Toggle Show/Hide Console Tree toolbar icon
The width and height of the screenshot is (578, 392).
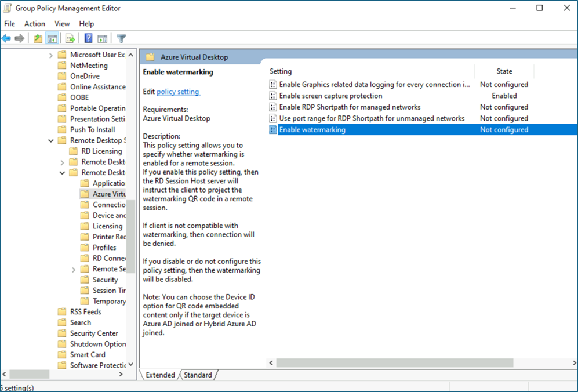pyautogui.click(x=52, y=38)
